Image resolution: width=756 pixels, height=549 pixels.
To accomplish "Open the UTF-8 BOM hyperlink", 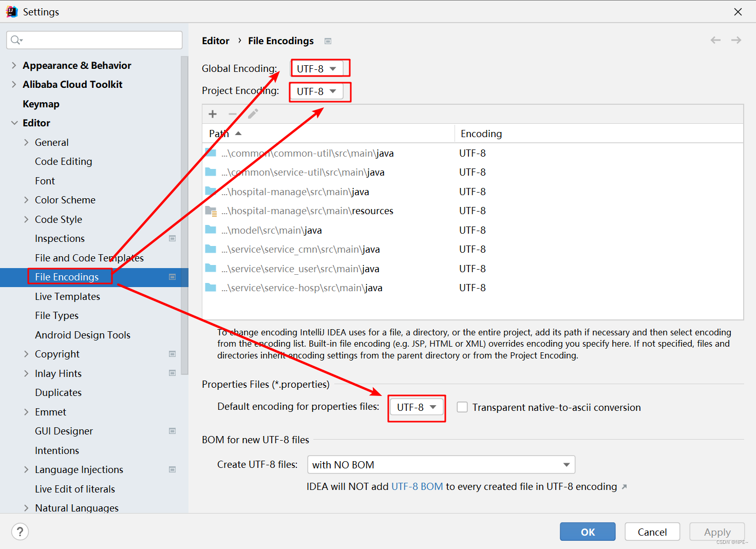I will coord(417,486).
